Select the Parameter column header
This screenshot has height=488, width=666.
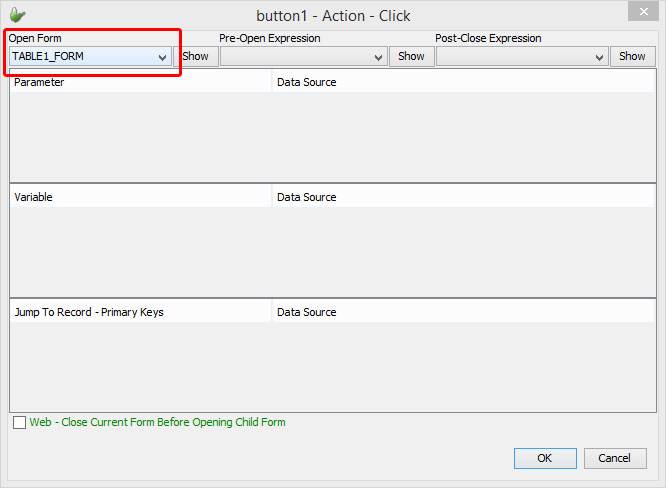tap(140, 82)
